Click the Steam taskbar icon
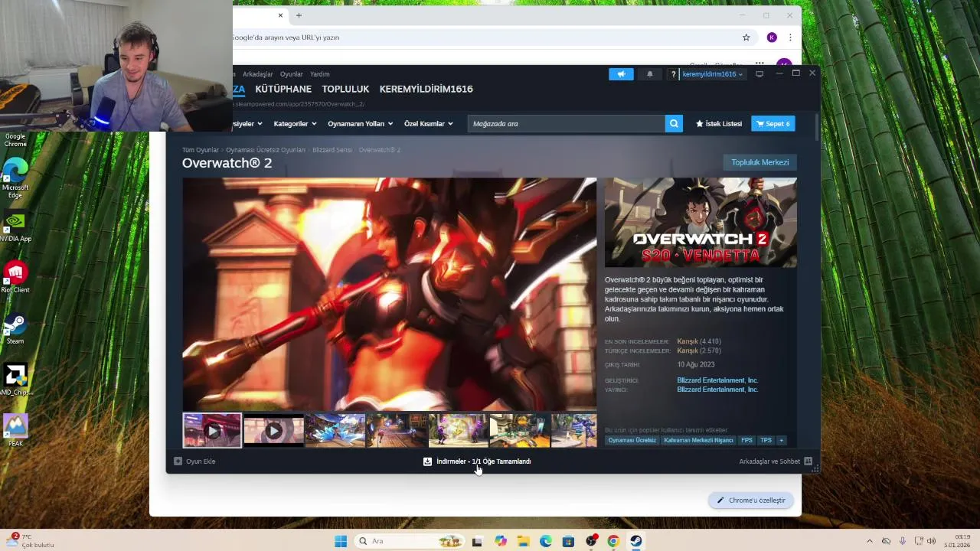 [x=636, y=541]
